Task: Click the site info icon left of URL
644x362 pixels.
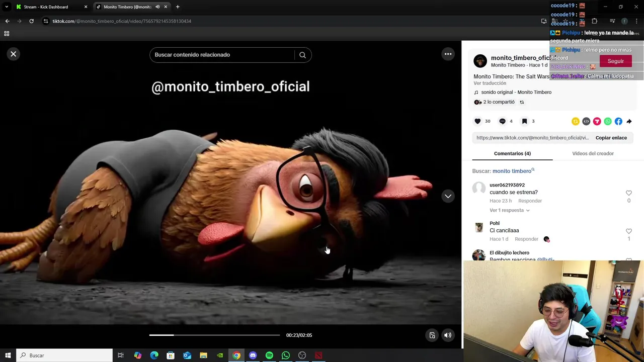Action: coord(46,21)
